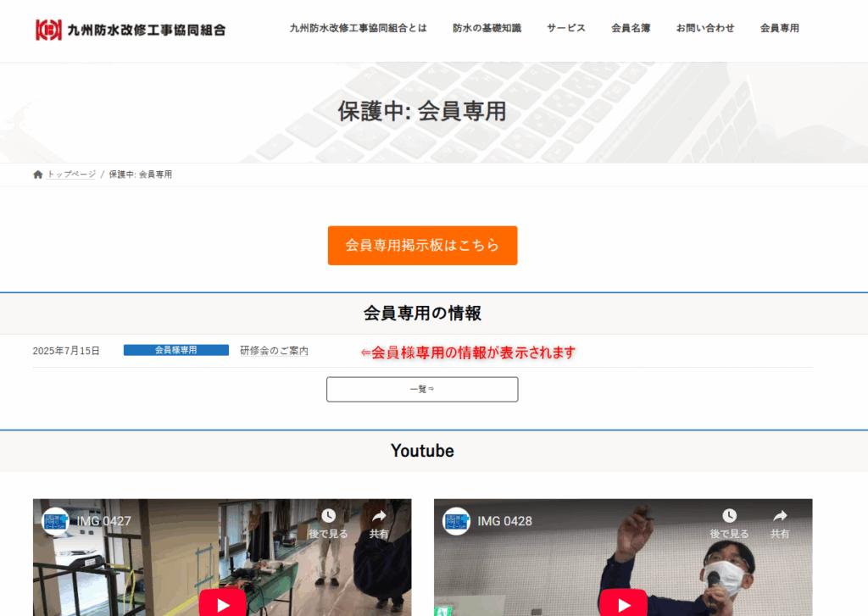Screen dimensions: 868x616
Task: Click the orange 会員専用掲示板はこちら button
Action: (x=422, y=246)
